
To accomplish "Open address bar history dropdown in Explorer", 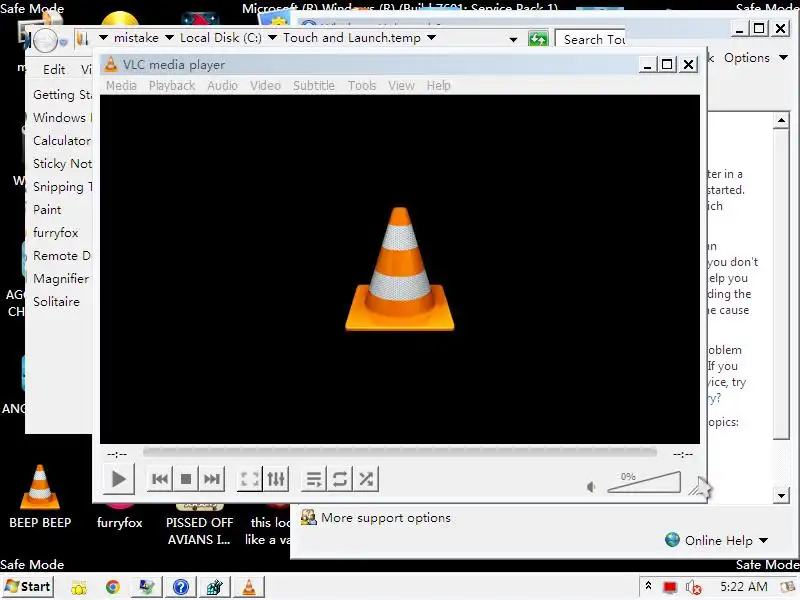I will [513, 39].
